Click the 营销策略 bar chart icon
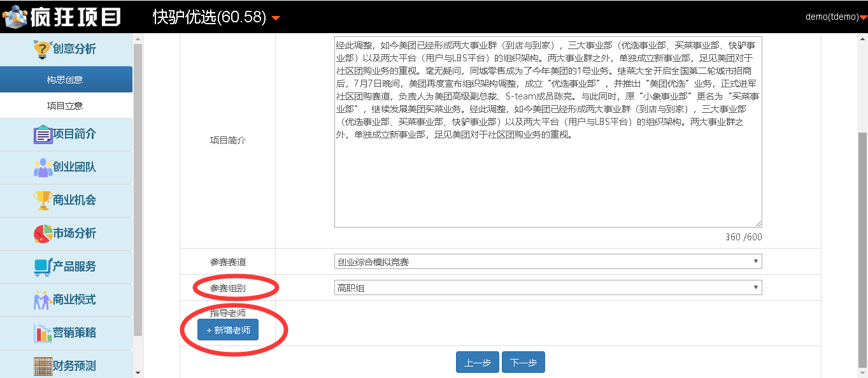 coord(43,333)
